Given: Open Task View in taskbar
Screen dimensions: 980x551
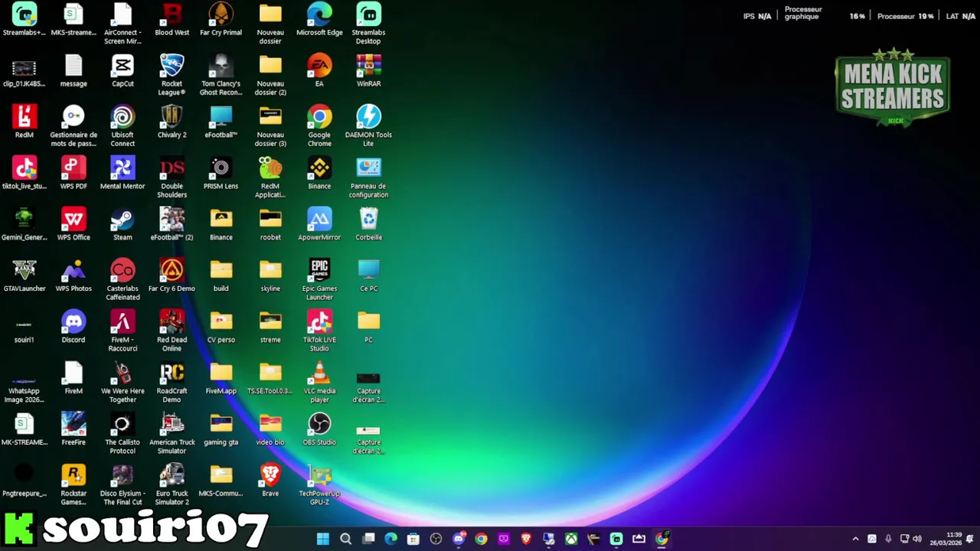Looking at the screenshot, I should point(368,539).
